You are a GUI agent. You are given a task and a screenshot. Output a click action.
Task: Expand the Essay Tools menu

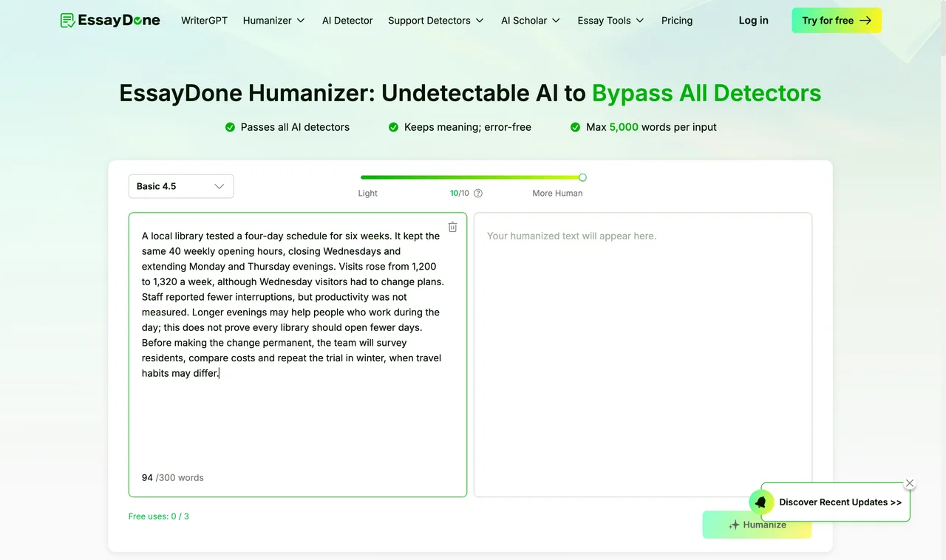pyautogui.click(x=611, y=21)
